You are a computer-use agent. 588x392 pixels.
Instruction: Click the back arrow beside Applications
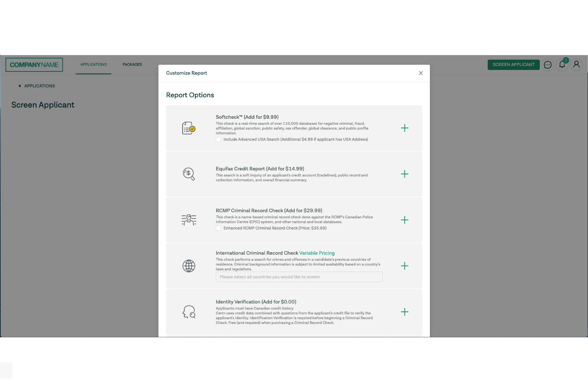[x=19, y=86]
